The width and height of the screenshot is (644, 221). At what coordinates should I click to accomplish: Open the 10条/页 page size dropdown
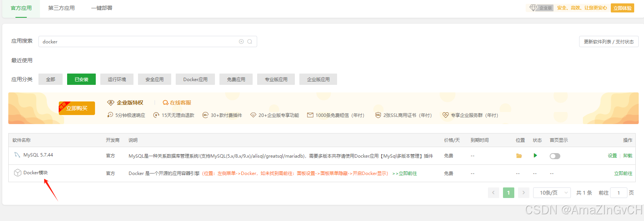552,193
